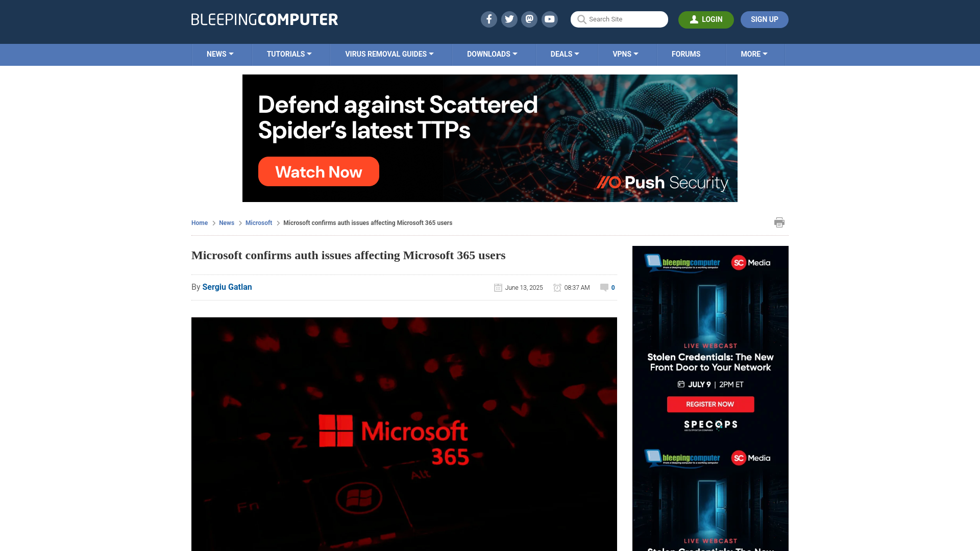This screenshot has width=980, height=551.
Task: Expand the Deals dropdown menu
Action: tap(565, 54)
